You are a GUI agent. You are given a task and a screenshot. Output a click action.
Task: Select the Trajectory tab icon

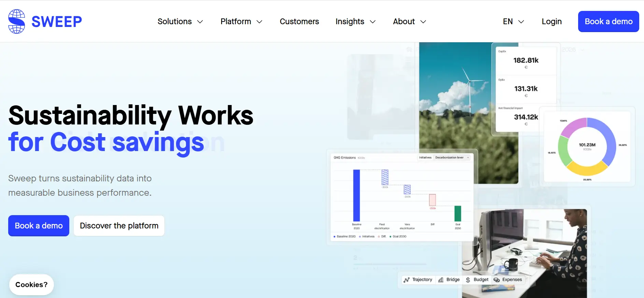point(406,280)
